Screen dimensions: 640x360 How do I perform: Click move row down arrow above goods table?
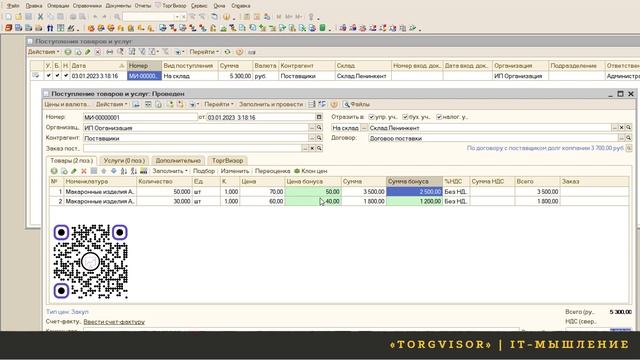[113, 171]
